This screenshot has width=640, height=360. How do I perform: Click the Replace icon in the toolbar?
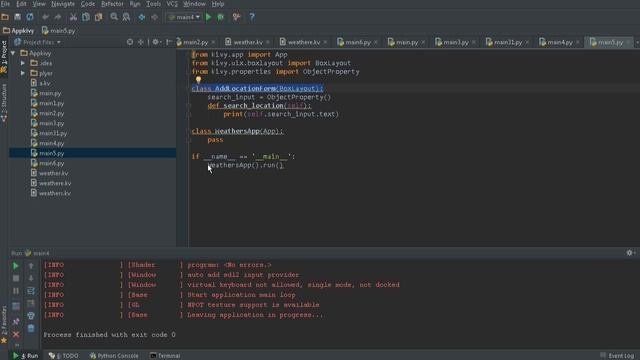[x=126, y=17]
